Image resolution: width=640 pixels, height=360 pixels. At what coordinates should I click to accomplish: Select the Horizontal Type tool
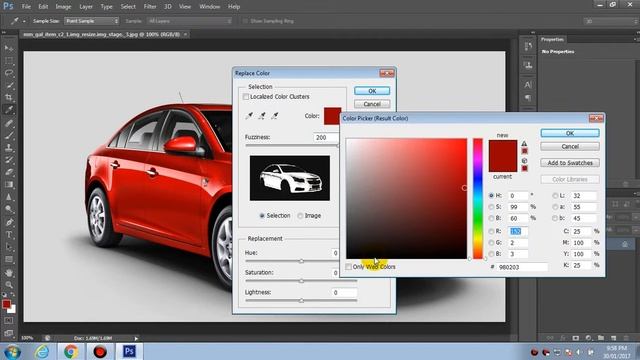click(x=9, y=235)
